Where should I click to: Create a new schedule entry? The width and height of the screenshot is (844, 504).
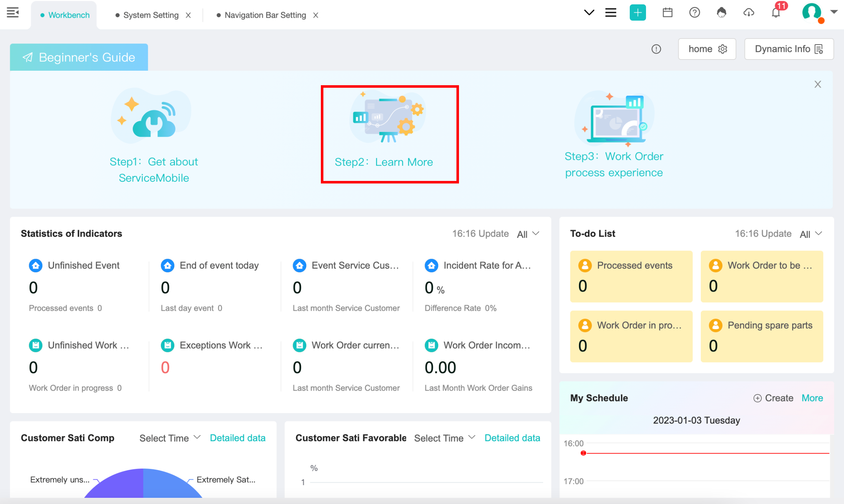coord(773,398)
